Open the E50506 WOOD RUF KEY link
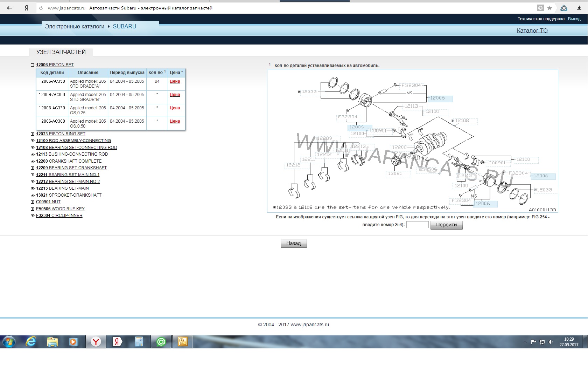The width and height of the screenshot is (588, 368). click(x=60, y=209)
